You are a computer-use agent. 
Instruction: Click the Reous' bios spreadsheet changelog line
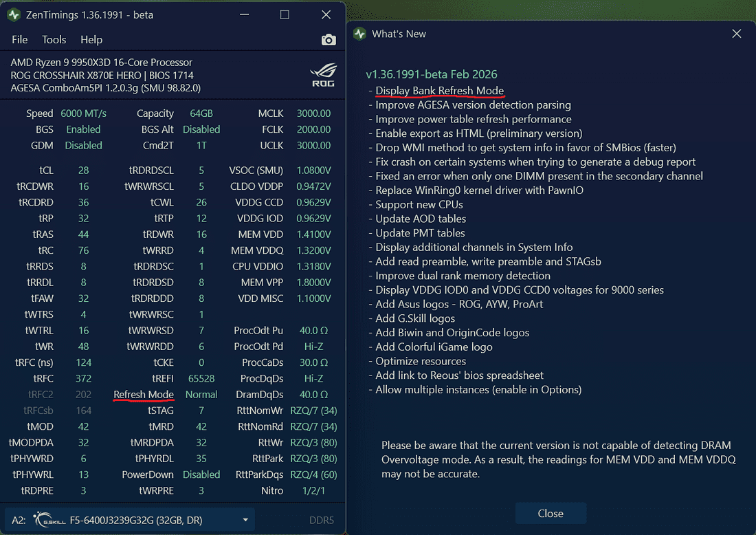click(460, 375)
